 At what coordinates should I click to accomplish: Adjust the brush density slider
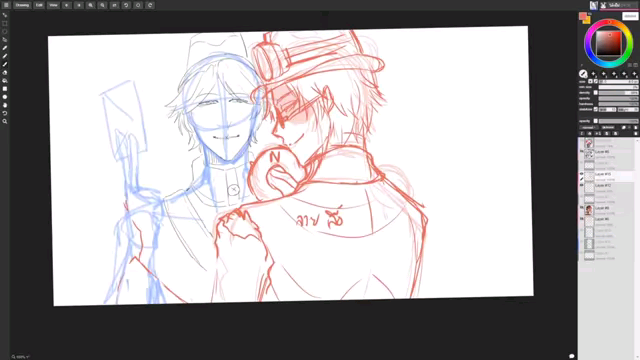pos(618,93)
